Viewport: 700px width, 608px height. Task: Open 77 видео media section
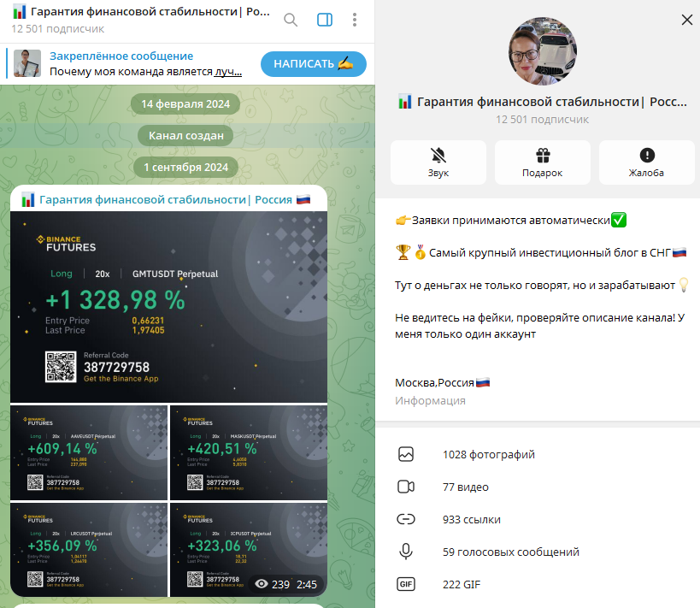click(538, 487)
